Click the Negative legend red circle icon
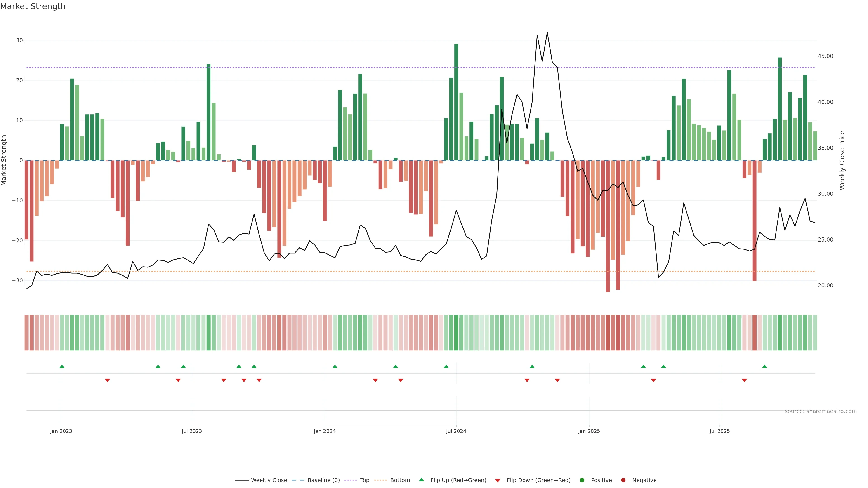The width and height of the screenshot is (868, 488). point(623,480)
